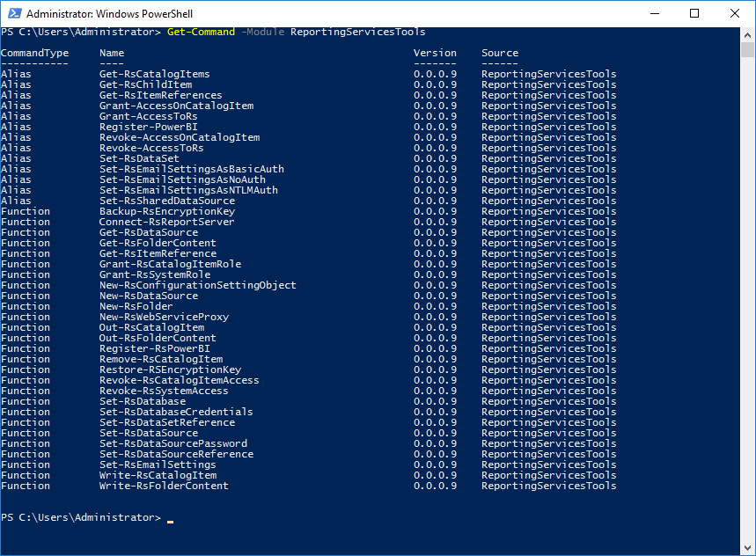The height and width of the screenshot is (556, 756).
Task: Click the Get-RsItemReference function name
Action: coord(158,254)
